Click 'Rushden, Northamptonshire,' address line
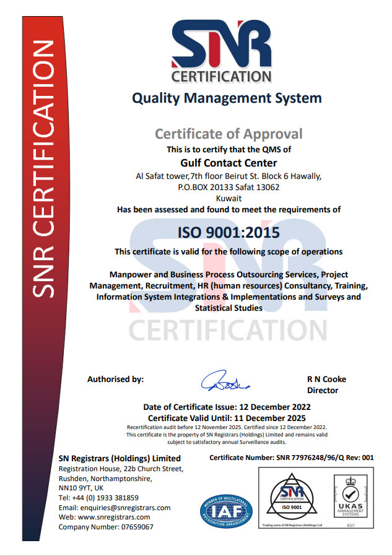 (105, 479)
